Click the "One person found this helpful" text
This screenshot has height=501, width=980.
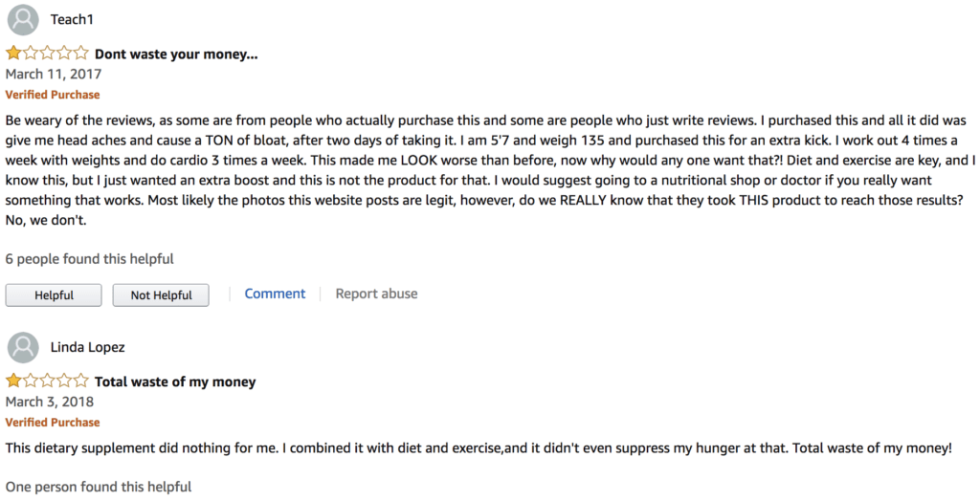coord(99,487)
